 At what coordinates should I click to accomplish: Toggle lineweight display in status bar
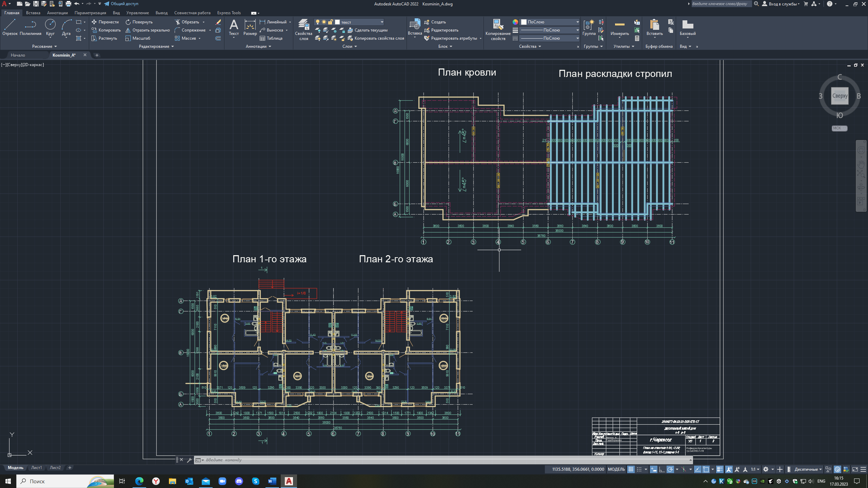(719, 469)
